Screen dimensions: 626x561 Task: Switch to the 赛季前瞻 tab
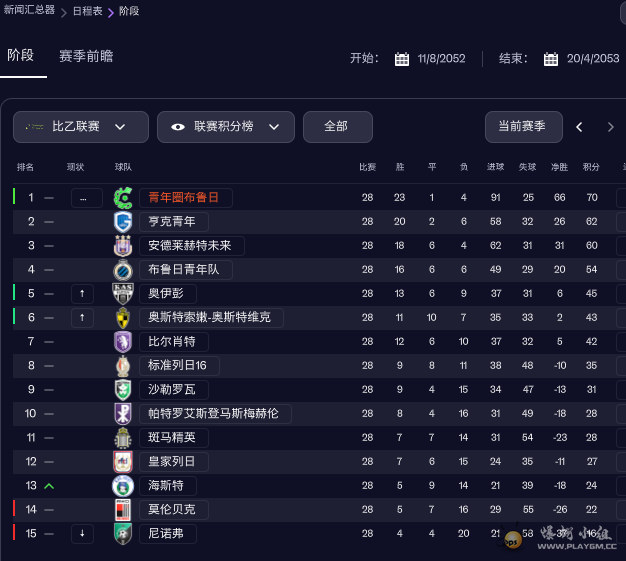tap(86, 56)
